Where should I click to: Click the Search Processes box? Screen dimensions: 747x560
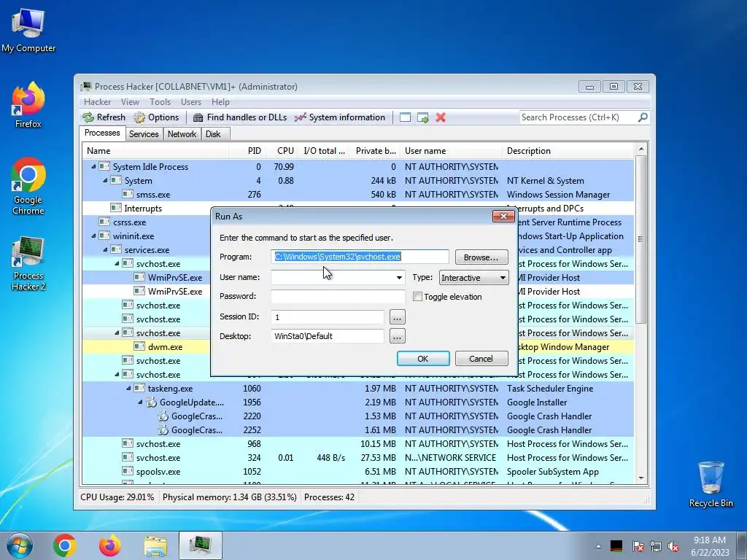(x=578, y=117)
